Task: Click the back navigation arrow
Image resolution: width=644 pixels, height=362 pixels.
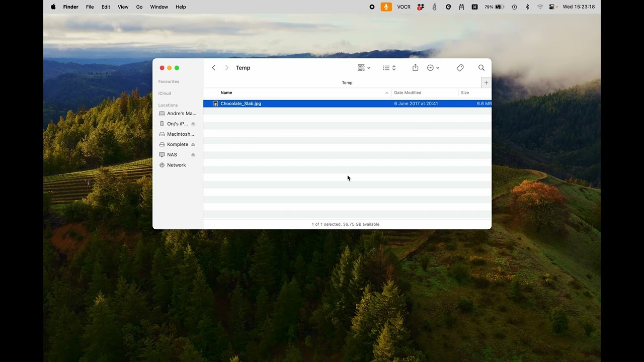Action: 213,67
